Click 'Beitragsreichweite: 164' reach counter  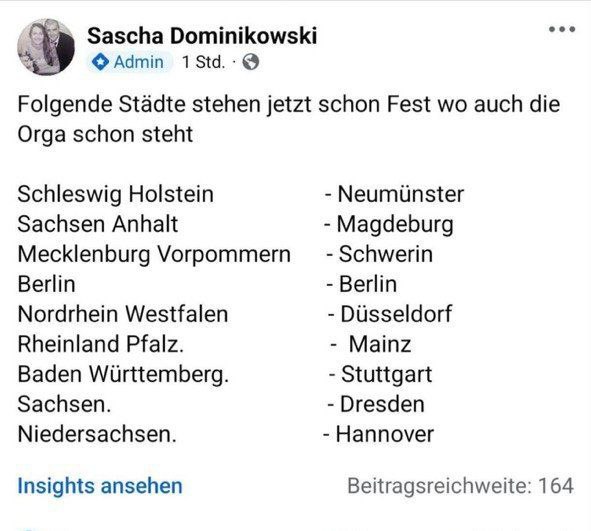[x=461, y=485]
